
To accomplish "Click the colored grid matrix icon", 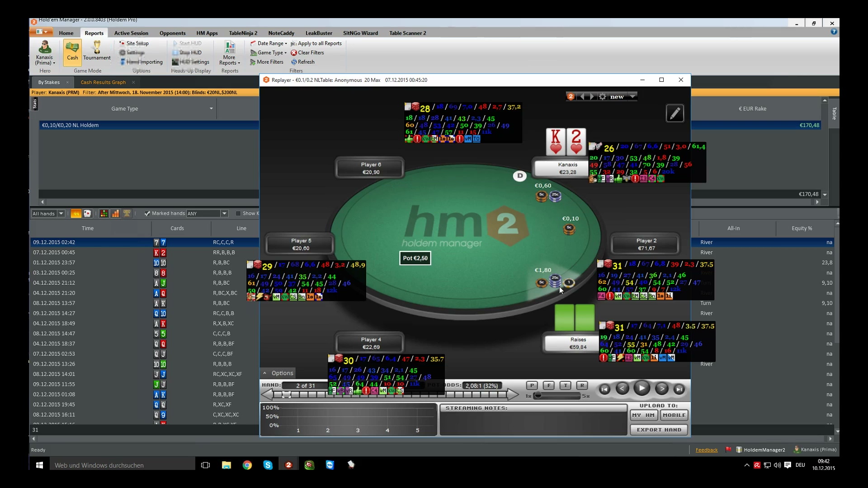I will pyautogui.click(x=104, y=213).
